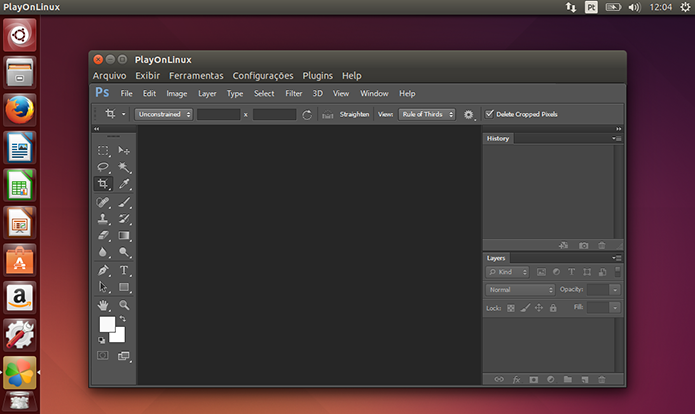Select the Eraser tool
The width and height of the screenshot is (695, 414).
(x=103, y=235)
